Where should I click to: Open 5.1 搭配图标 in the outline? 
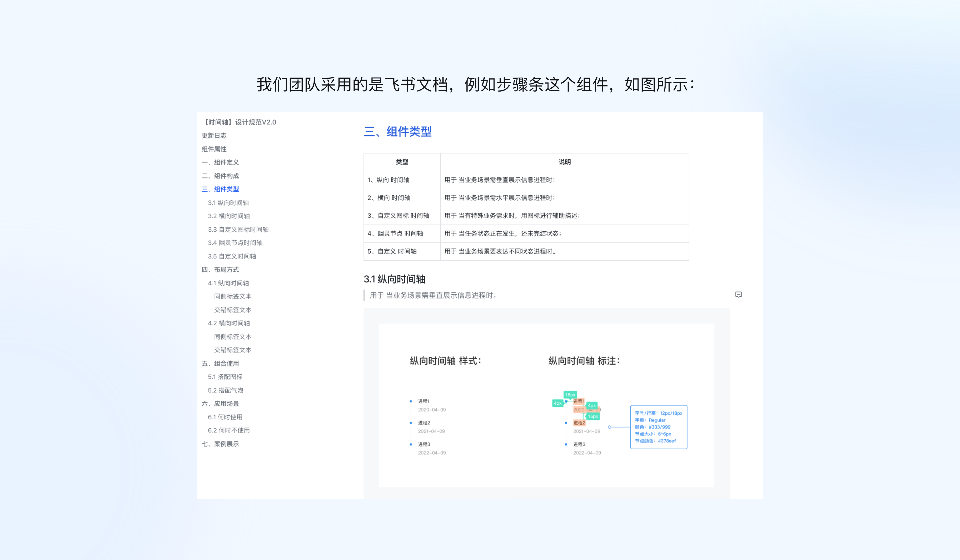point(225,377)
